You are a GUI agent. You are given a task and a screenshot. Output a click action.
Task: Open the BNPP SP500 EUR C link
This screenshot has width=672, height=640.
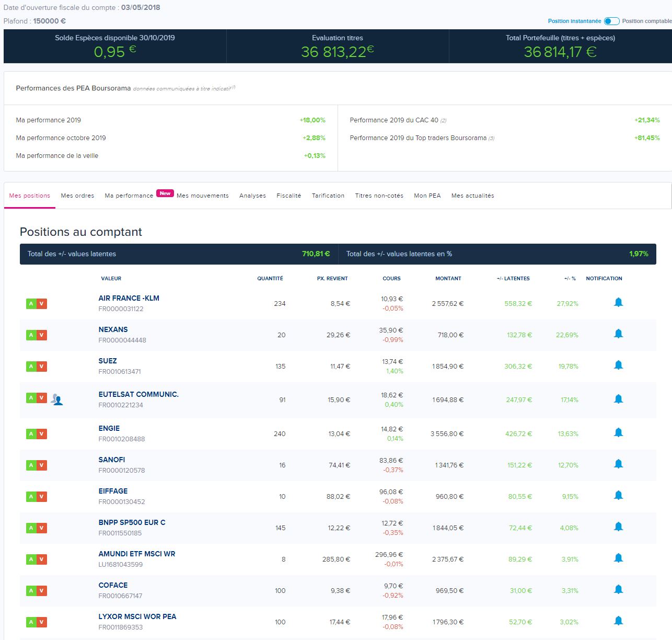click(132, 522)
